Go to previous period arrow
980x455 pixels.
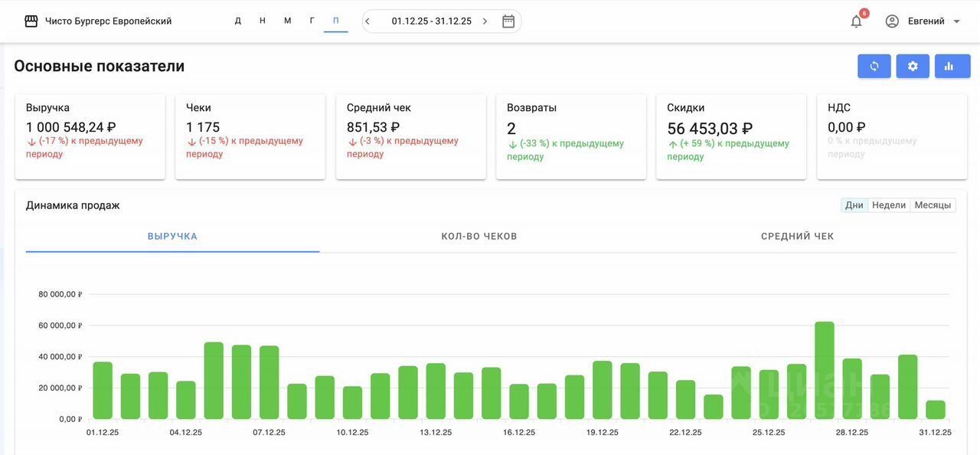tap(367, 21)
